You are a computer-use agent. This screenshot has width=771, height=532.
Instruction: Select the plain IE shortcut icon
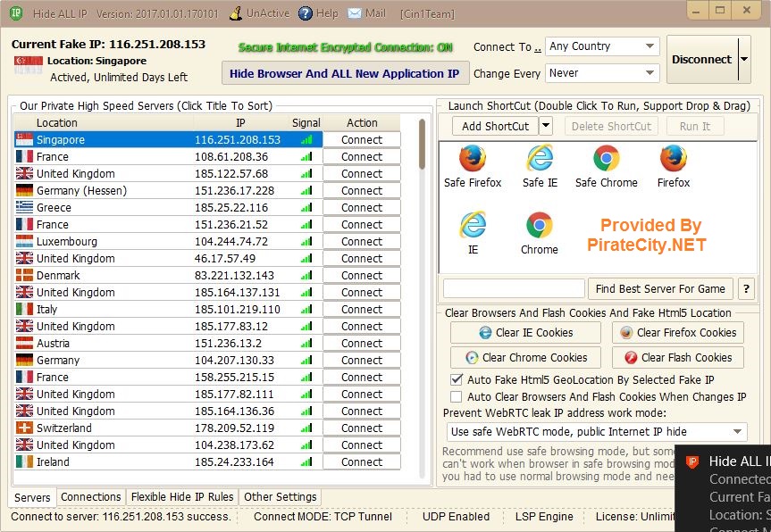pos(473,225)
